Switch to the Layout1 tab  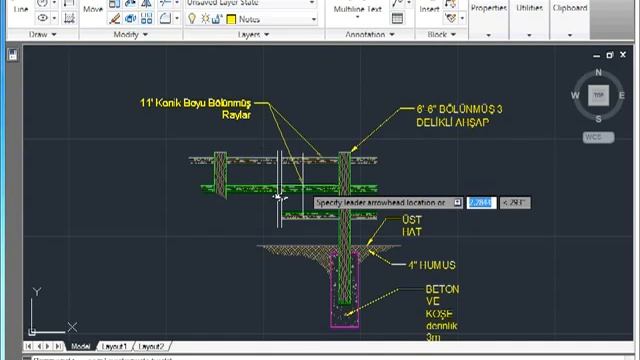coord(114,346)
